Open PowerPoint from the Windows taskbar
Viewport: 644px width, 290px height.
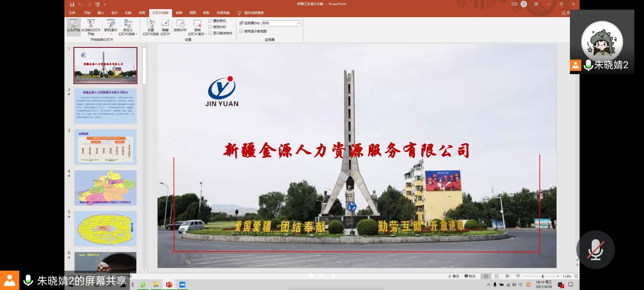pyautogui.click(x=169, y=285)
